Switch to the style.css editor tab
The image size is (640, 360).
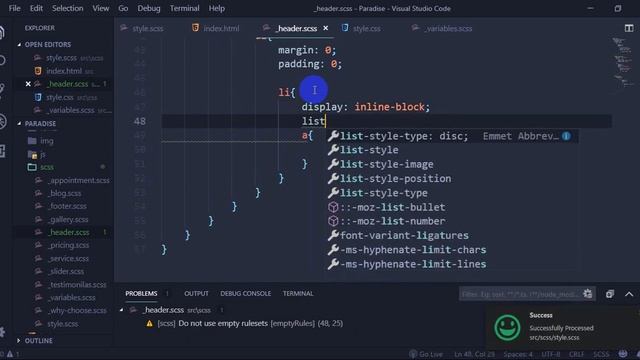coord(366,29)
